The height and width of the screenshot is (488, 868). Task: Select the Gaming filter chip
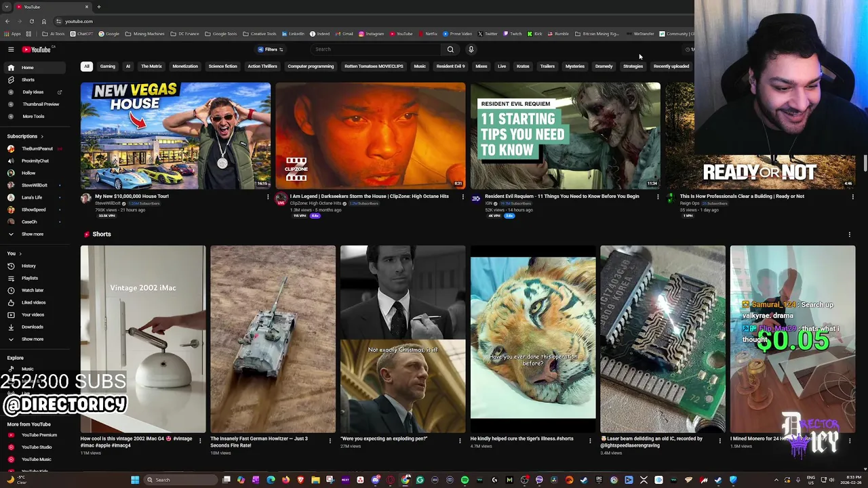(x=108, y=66)
